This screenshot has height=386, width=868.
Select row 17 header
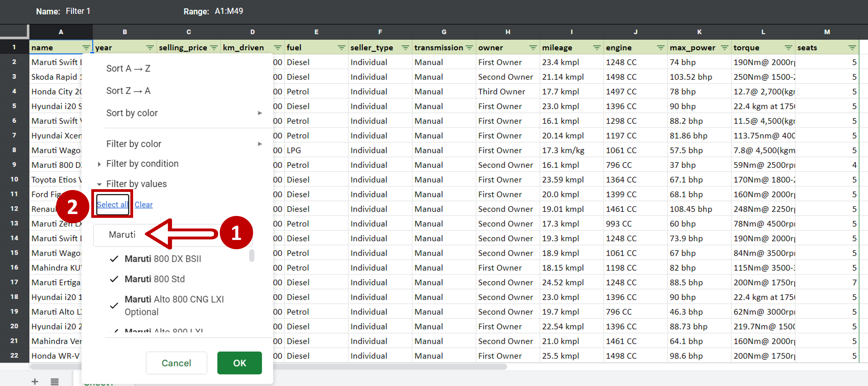pyautogui.click(x=14, y=282)
